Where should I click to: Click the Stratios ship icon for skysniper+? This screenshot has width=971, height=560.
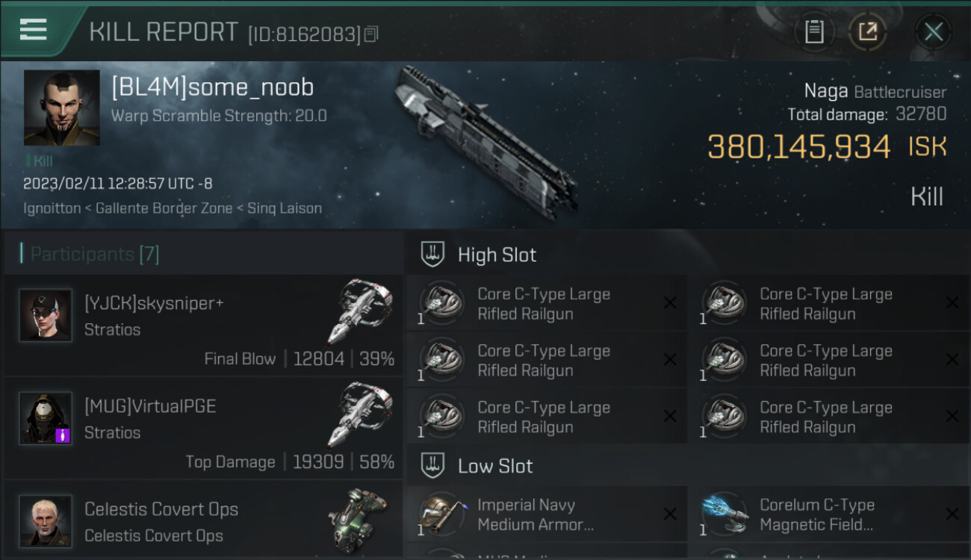click(x=360, y=311)
